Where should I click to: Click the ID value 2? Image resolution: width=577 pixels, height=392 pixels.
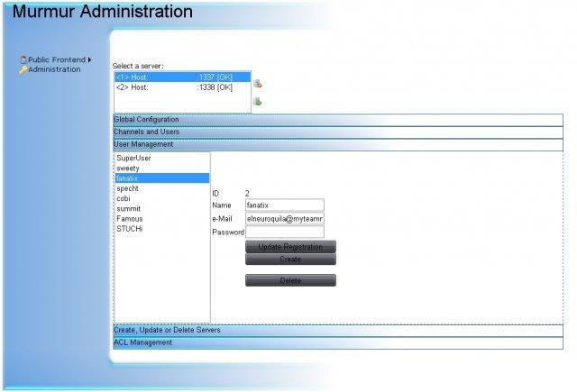point(247,193)
